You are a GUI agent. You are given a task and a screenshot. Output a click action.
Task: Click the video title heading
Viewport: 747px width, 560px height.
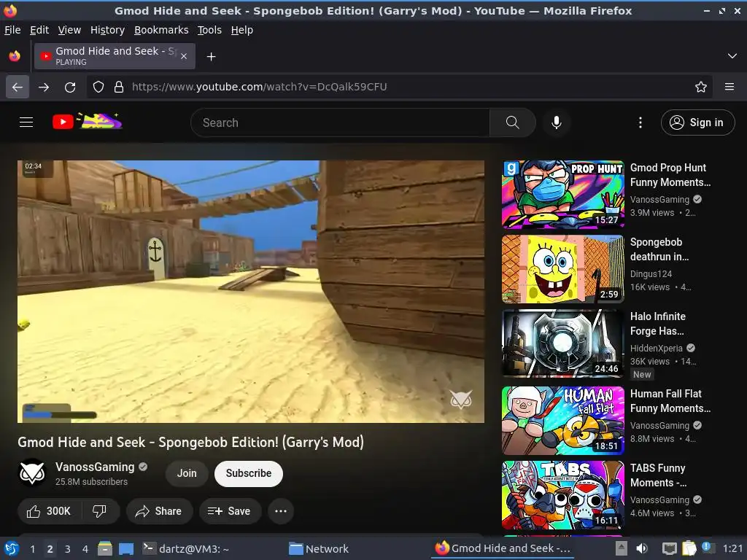point(190,442)
